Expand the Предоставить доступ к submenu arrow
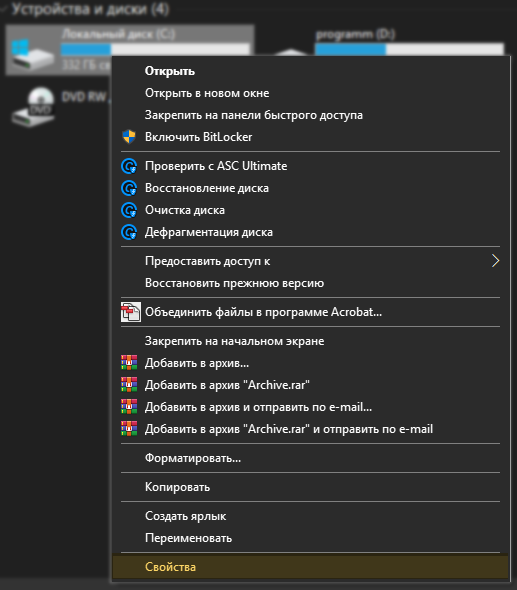Screen dimensions: 517x590 point(496,261)
